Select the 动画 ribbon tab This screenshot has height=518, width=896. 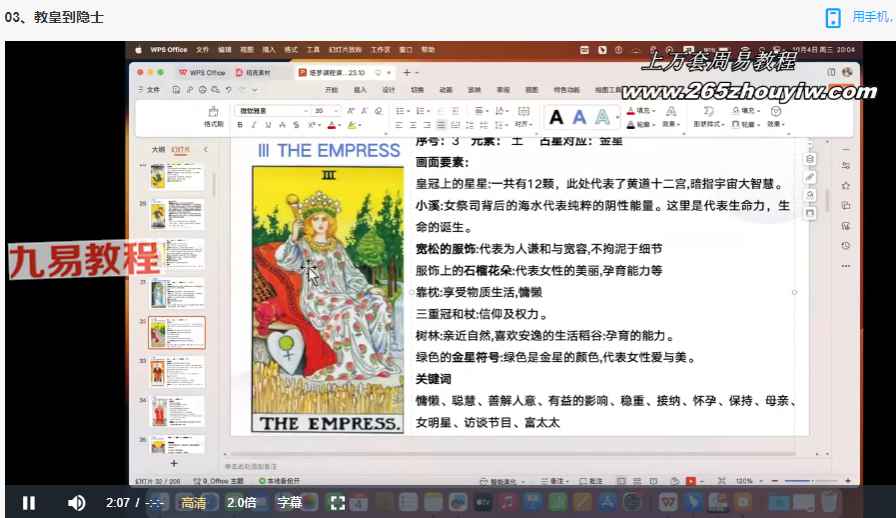(446, 90)
